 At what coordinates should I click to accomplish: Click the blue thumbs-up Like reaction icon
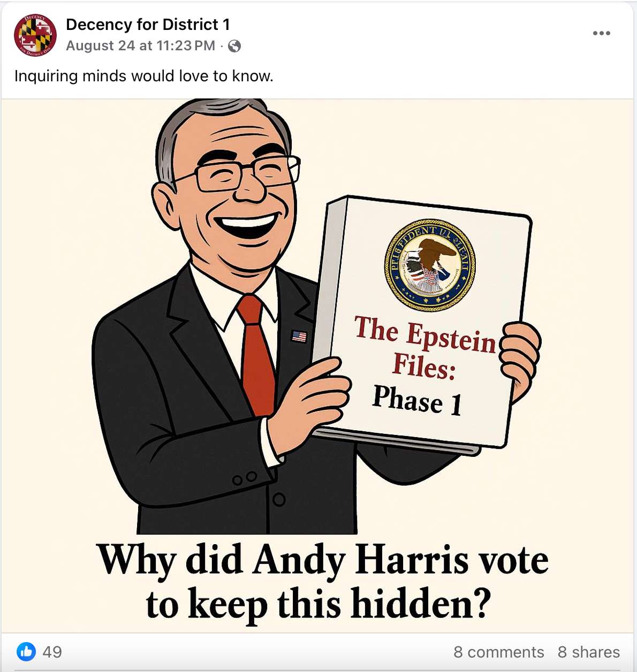[x=26, y=652]
